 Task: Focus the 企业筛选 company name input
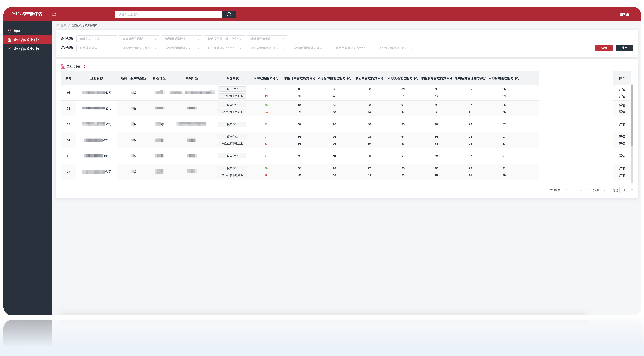(x=96, y=39)
